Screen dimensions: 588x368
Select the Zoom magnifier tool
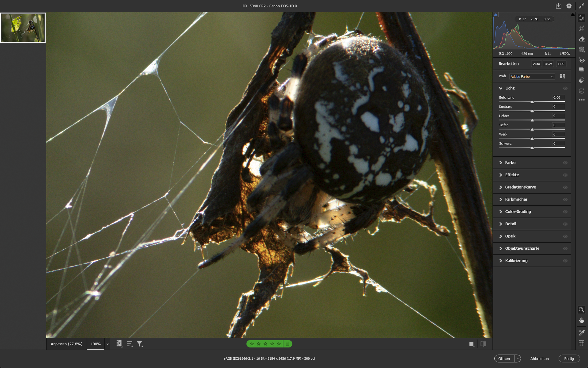click(581, 310)
